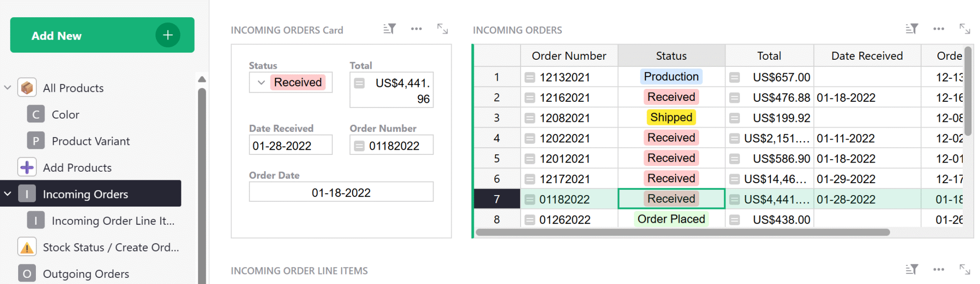The height and width of the screenshot is (284, 980).
Task: Click order number cell 12172021
Action: 569,179
